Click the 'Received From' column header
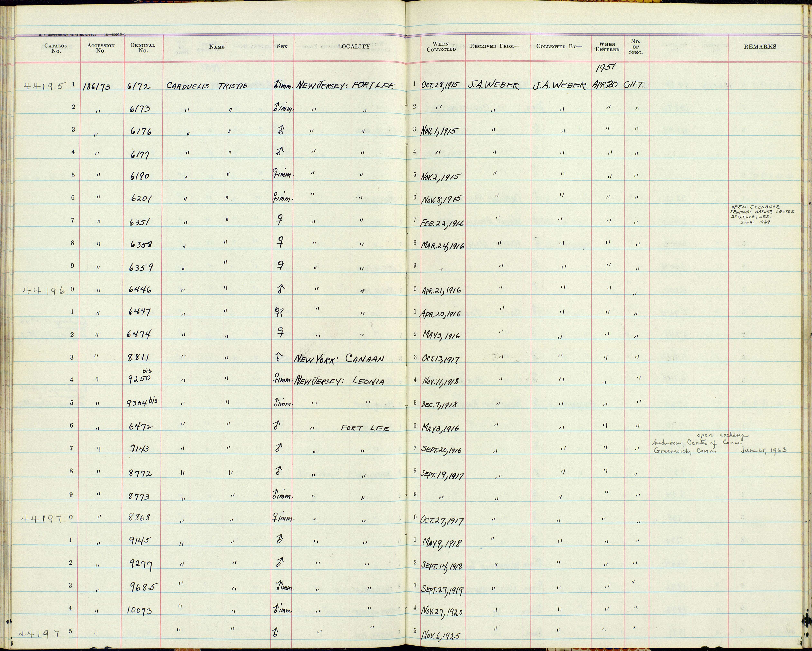 (495, 46)
